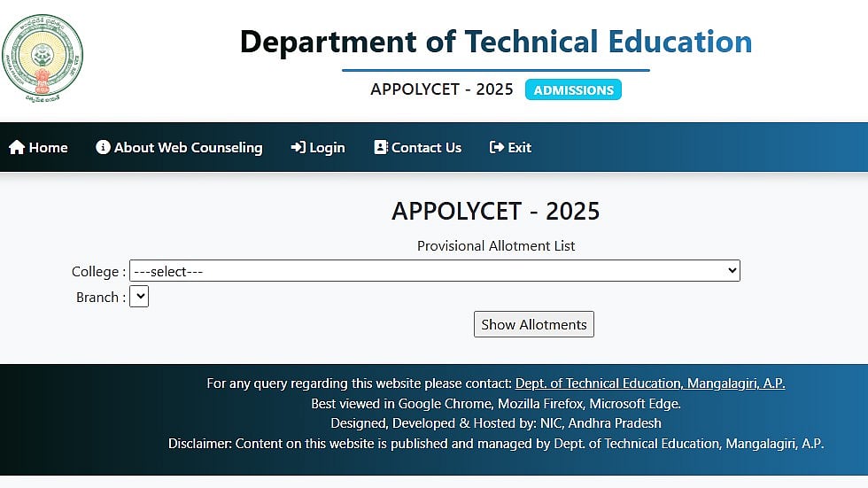The width and height of the screenshot is (868, 488).
Task: Click the College field label
Action: pyautogui.click(x=98, y=272)
